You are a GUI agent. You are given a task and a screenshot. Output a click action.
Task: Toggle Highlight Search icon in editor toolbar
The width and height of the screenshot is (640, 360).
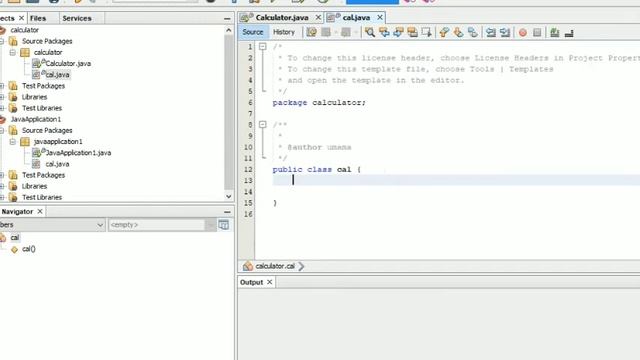click(412, 32)
